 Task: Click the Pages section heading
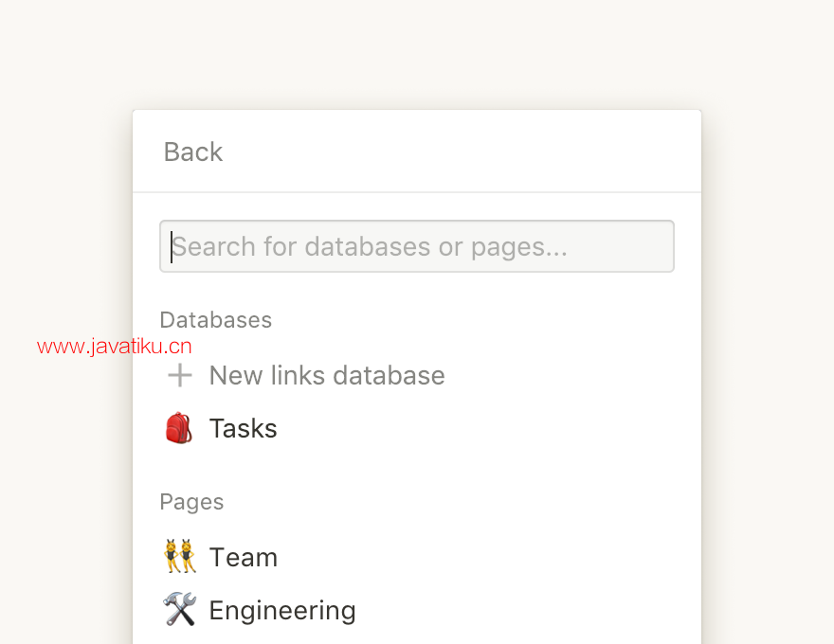pyautogui.click(x=191, y=502)
